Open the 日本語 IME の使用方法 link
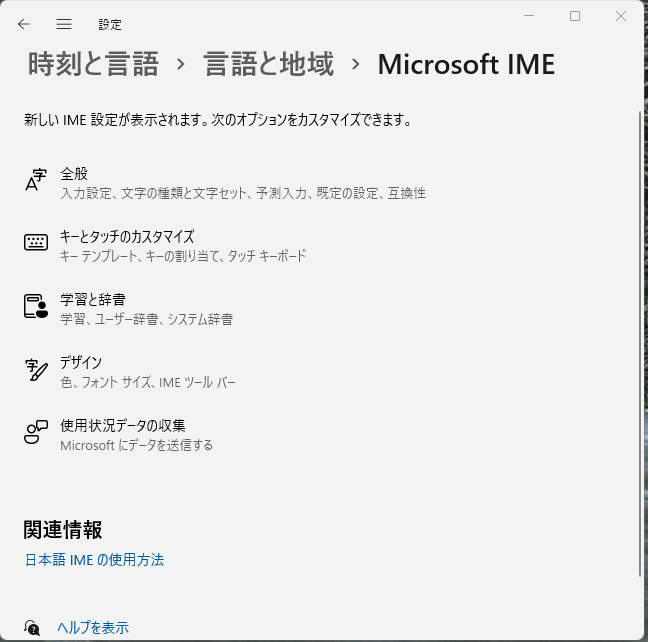This screenshot has width=648, height=642. pyautogui.click(x=95, y=560)
